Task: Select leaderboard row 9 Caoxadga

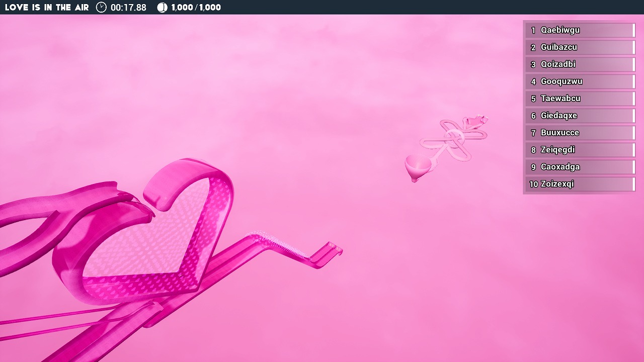Action: coord(580,167)
